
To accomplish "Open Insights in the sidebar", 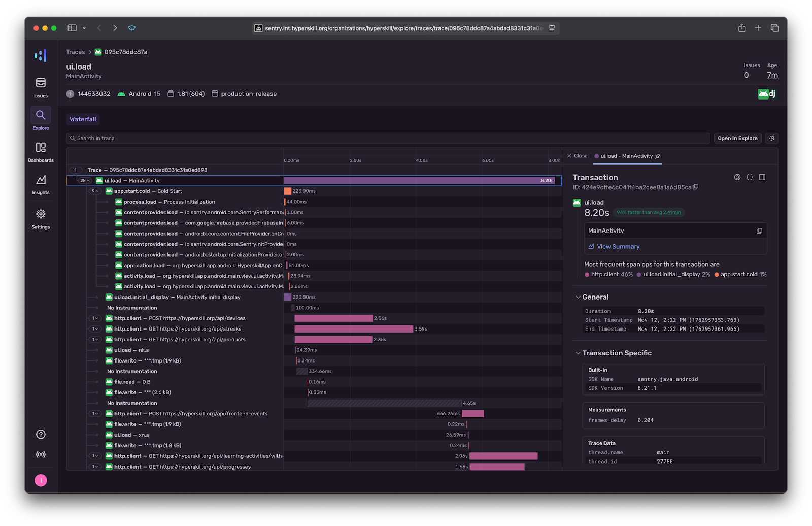I will pos(41,184).
